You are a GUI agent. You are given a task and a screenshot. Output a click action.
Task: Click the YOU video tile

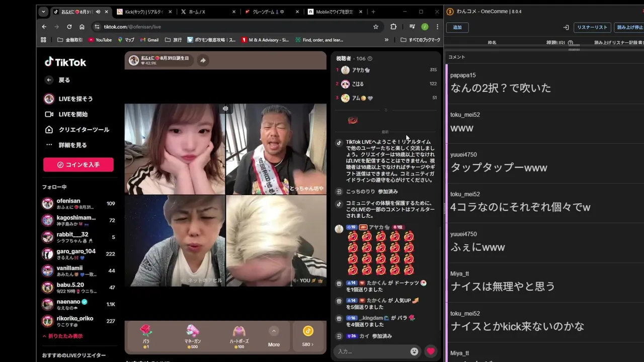(x=276, y=241)
